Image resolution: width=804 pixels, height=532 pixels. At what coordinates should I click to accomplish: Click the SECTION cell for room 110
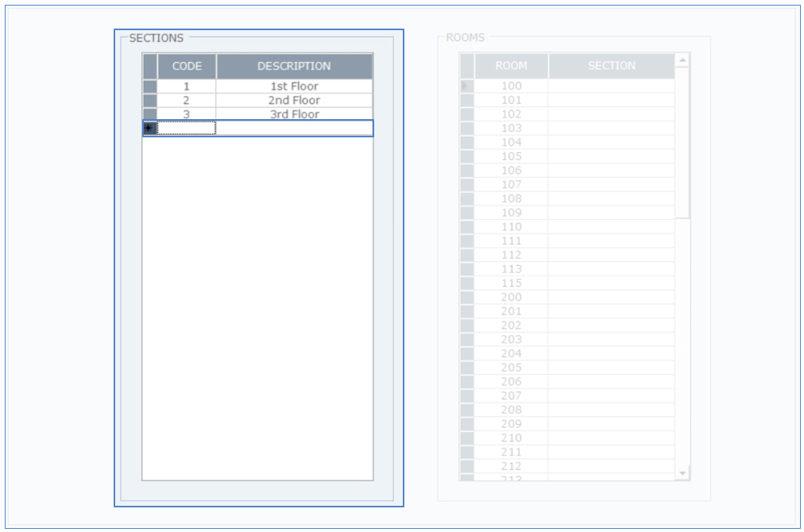[x=611, y=227]
